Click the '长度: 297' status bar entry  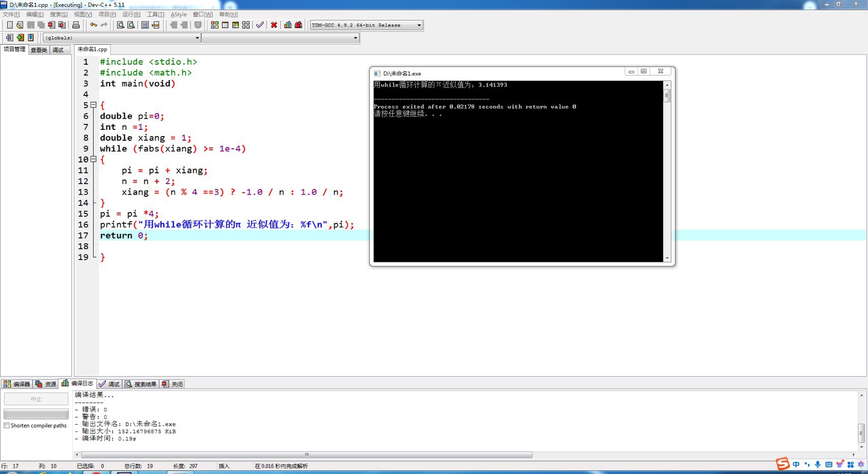(x=185, y=466)
